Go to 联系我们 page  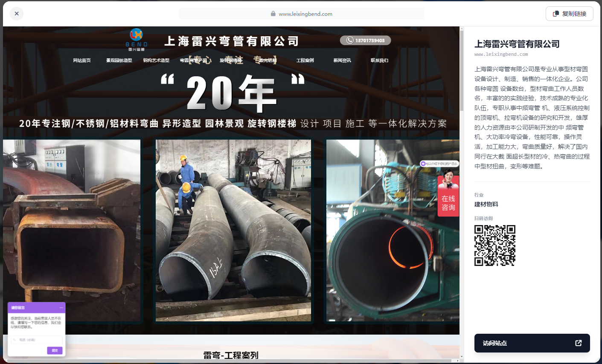[x=379, y=61]
